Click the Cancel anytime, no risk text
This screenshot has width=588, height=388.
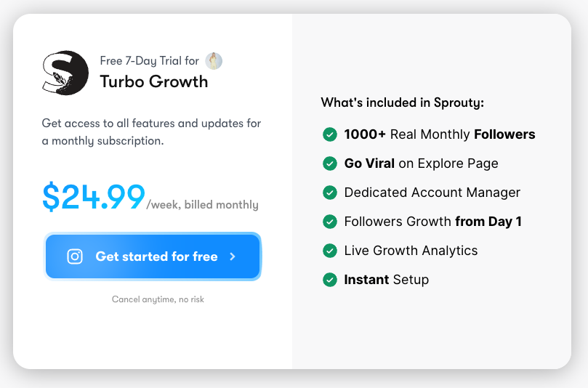pyautogui.click(x=158, y=299)
